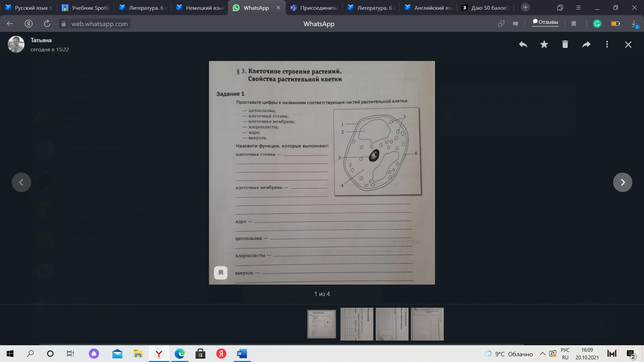
Task: Select the fourth thumbnail in gallery strip
Action: pyautogui.click(x=427, y=324)
